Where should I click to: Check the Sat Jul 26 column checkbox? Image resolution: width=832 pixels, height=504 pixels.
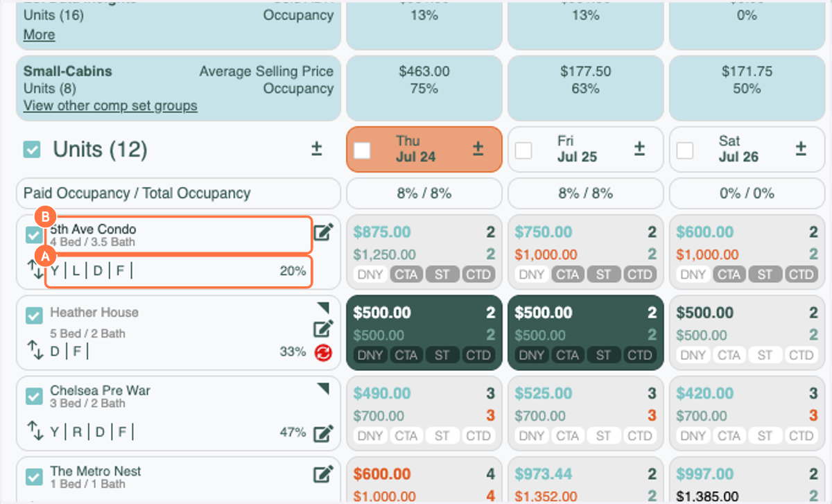click(685, 150)
